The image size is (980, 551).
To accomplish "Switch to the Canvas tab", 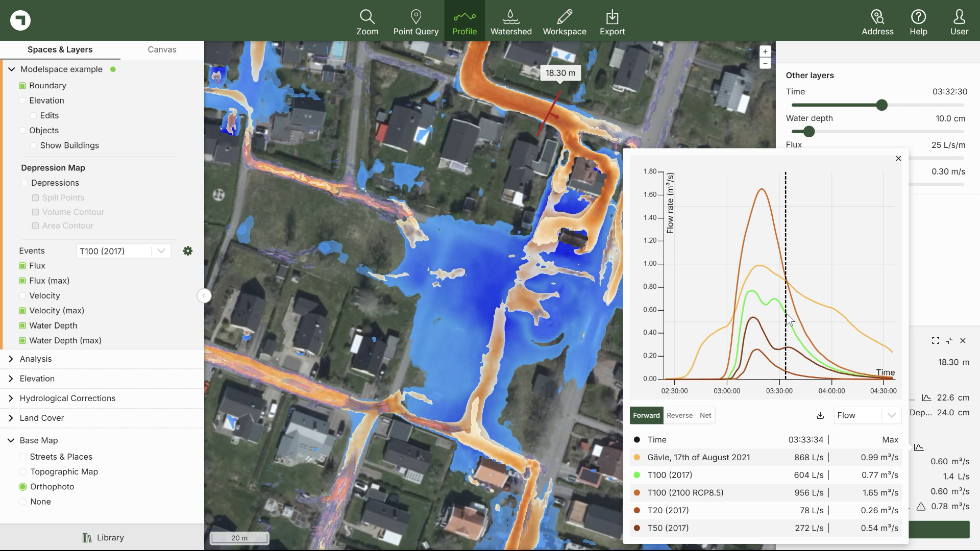I will pyautogui.click(x=162, y=49).
